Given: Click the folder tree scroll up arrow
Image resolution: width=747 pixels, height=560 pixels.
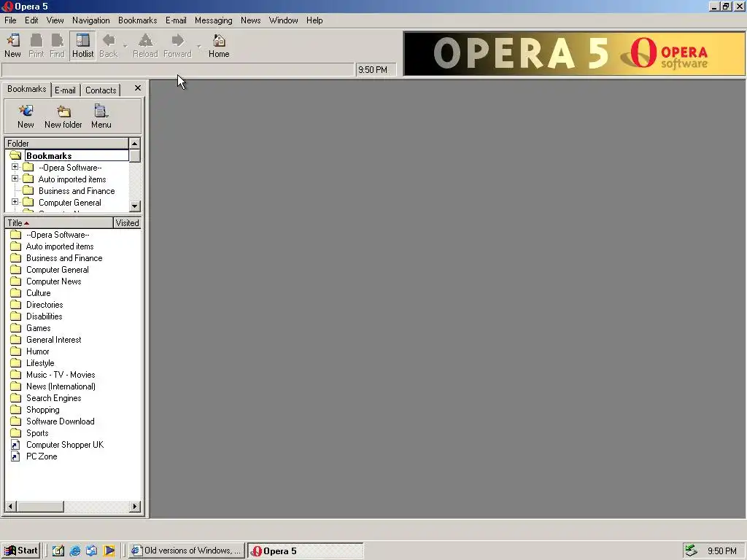Looking at the screenshot, I should coord(135,144).
